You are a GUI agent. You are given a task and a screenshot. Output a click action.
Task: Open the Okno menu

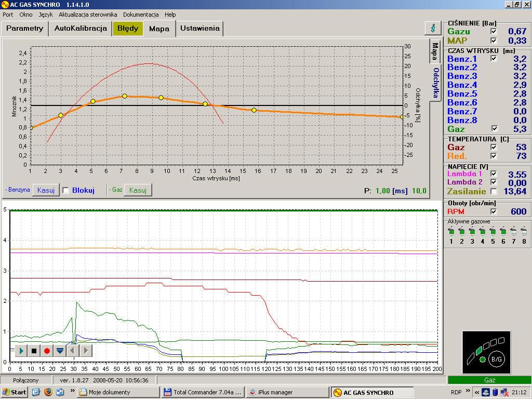pos(26,15)
